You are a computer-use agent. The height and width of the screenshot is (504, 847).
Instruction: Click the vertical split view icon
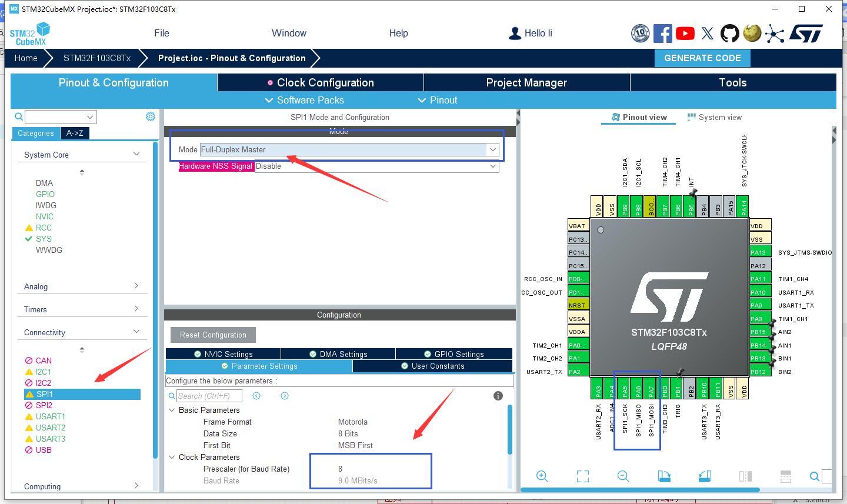745,476
